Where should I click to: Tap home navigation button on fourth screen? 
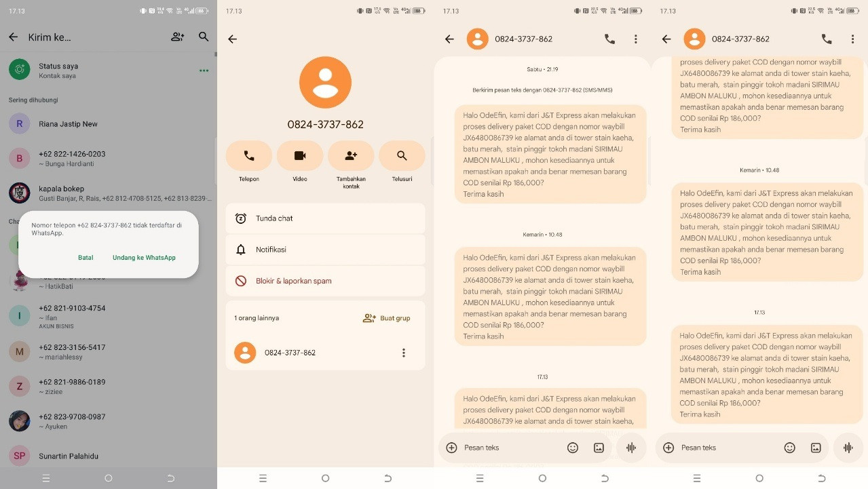[759, 478]
